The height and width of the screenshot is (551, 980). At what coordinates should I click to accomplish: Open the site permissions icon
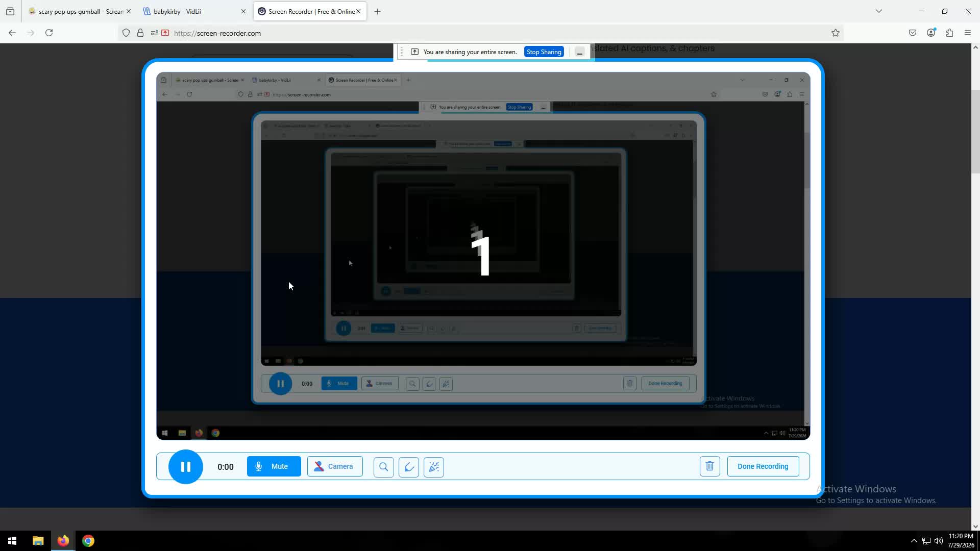(x=155, y=33)
